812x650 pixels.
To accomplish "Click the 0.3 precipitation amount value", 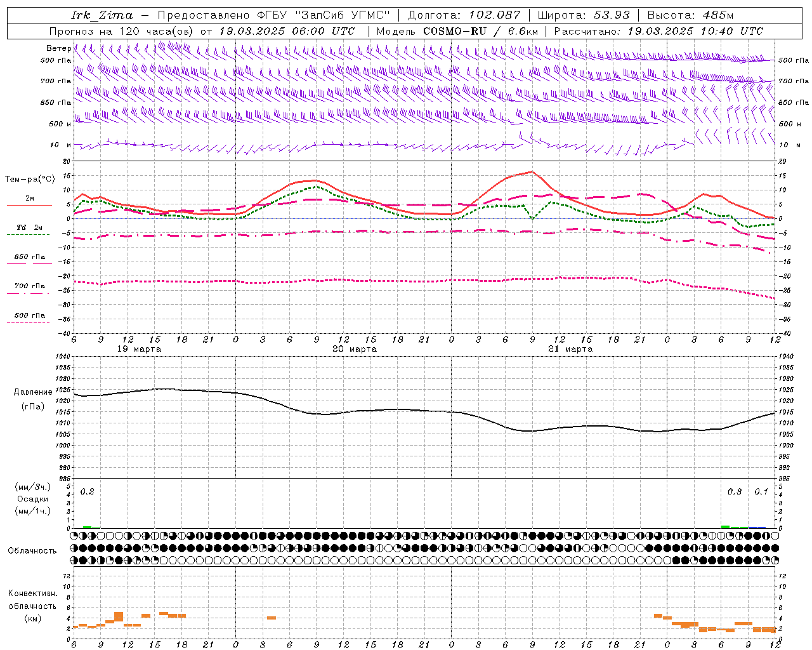I will [x=734, y=491].
